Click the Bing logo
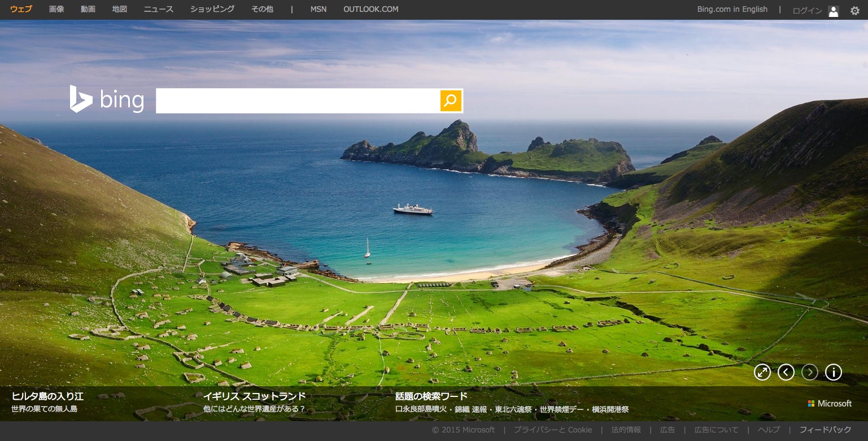 (107, 100)
